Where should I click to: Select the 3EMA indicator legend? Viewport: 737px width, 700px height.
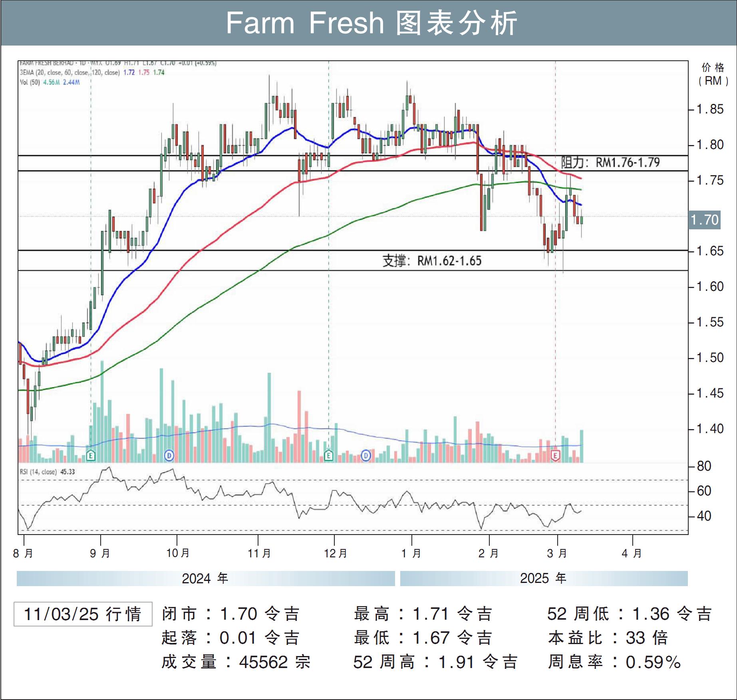tap(92, 73)
